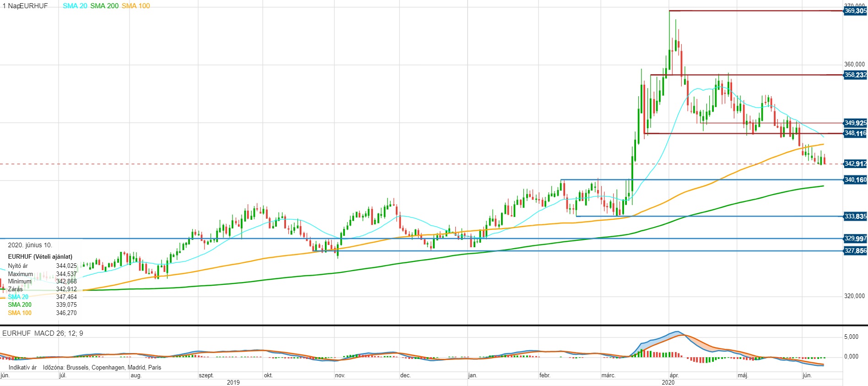Click the 'aug.' time axis label
Viewport: 868px width, 386px height.
(x=136, y=375)
